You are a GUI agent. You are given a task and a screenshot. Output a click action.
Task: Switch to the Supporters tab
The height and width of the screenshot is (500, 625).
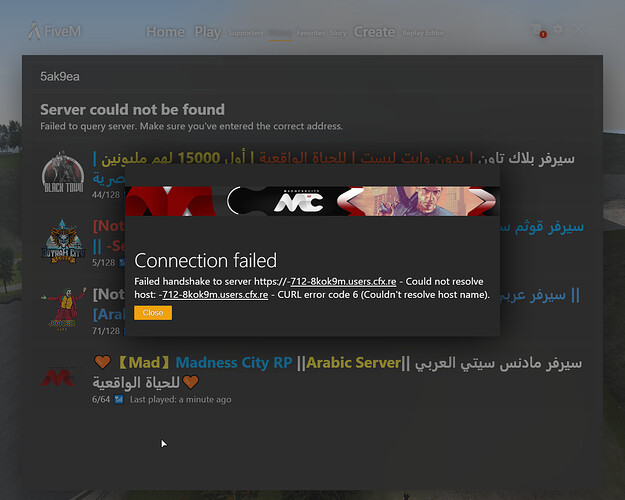point(246,33)
